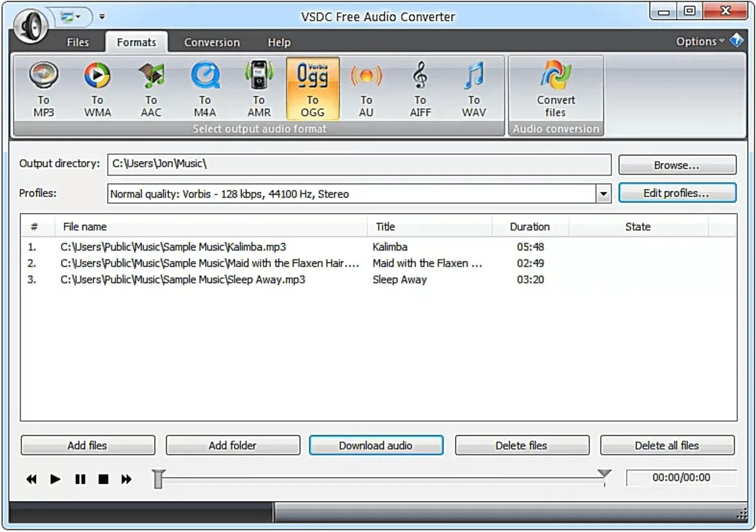Click the Add files button

(88, 446)
